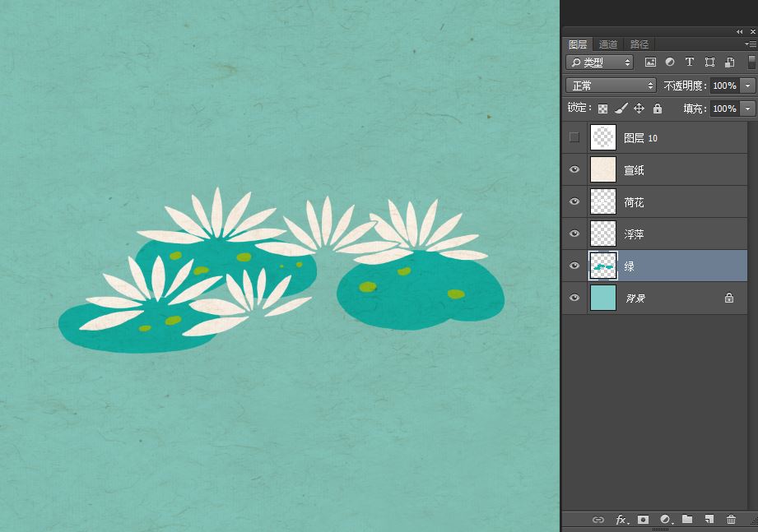
Task: Toggle layer filtering switch
Action: coord(751,62)
